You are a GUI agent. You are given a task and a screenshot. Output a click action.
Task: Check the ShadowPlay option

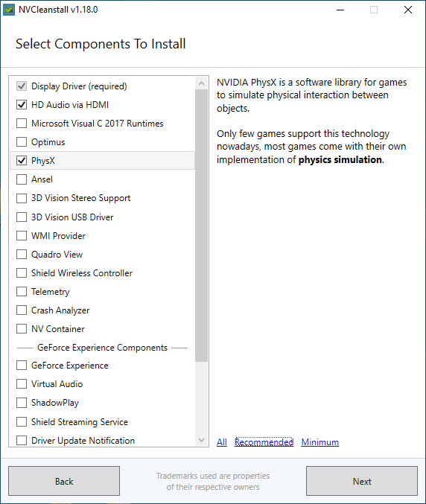point(22,403)
